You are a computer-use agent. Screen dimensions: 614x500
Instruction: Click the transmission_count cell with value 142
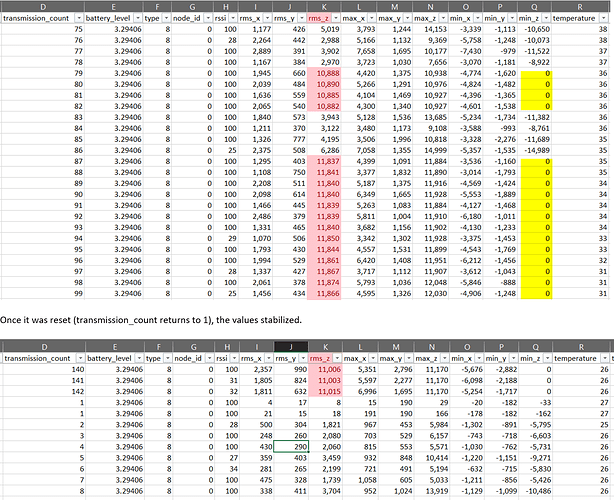pos(44,392)
